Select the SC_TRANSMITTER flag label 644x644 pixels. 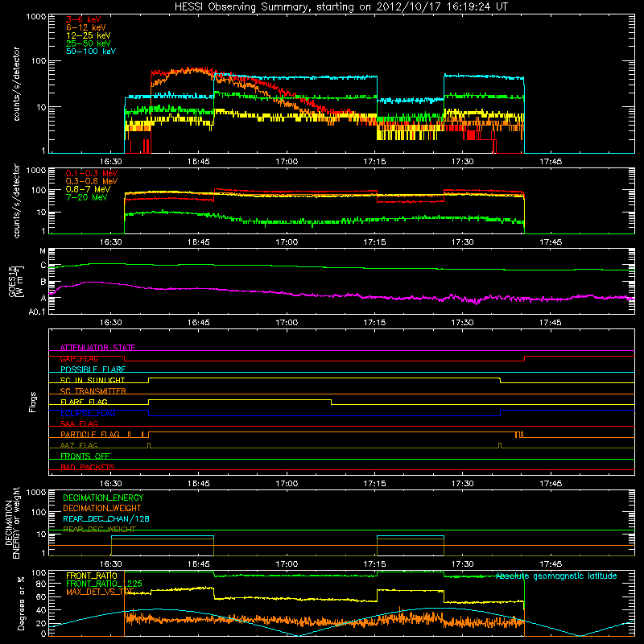[93, 391]
